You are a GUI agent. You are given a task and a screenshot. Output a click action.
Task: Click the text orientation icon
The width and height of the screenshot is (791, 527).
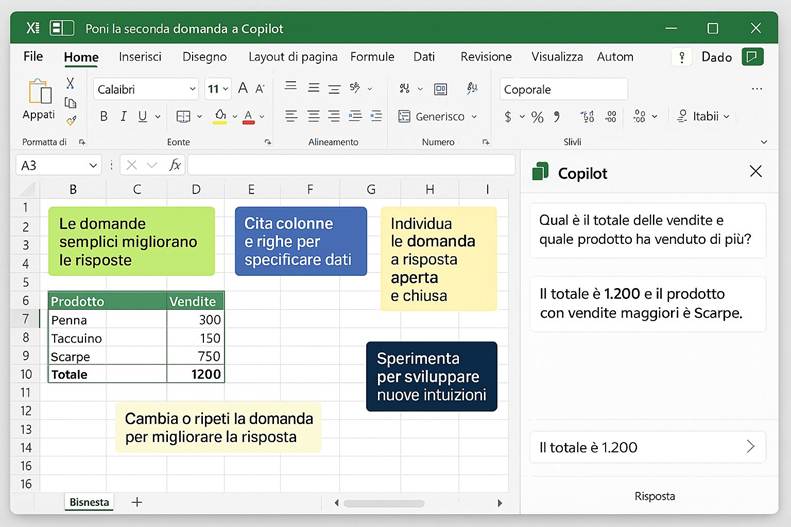coord(355,88)
